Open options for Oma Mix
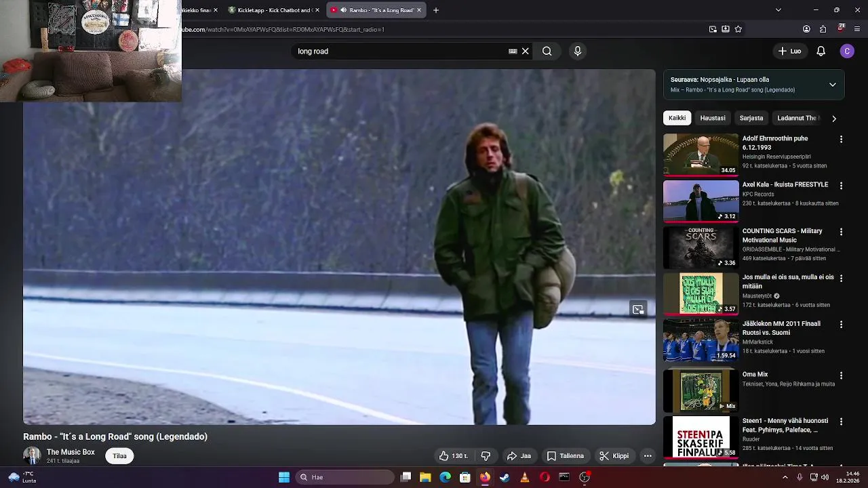The height and width of the screenshot is (488, 868). 841,375
